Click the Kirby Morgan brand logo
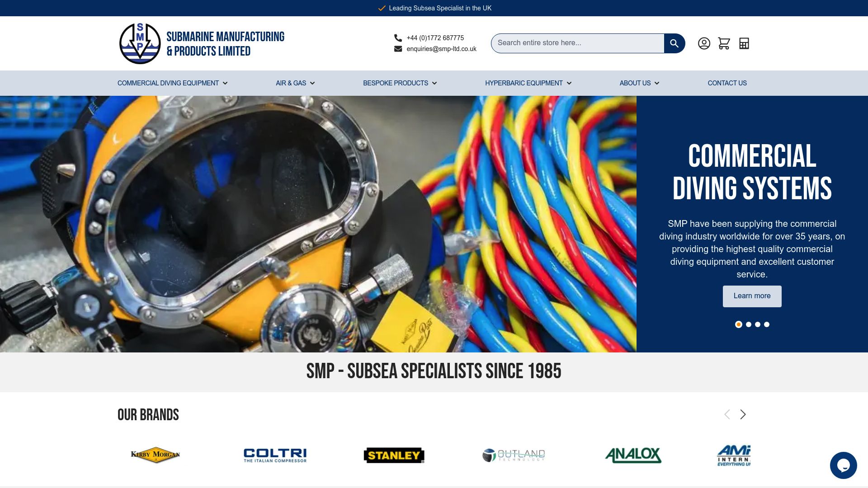The width and height of the screenshot is (868, 488). click(x=156, y=455)
